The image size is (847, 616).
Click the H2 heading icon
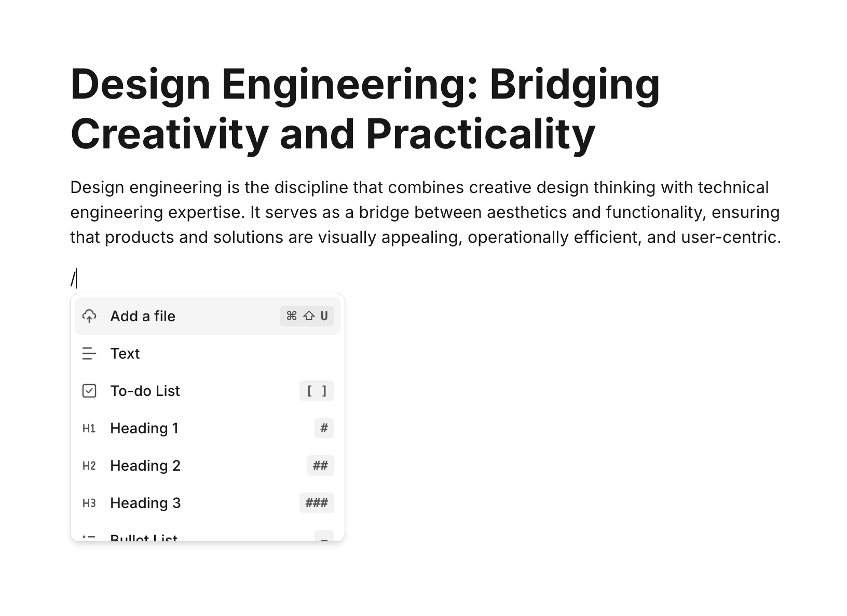click(x=89, y=466)
